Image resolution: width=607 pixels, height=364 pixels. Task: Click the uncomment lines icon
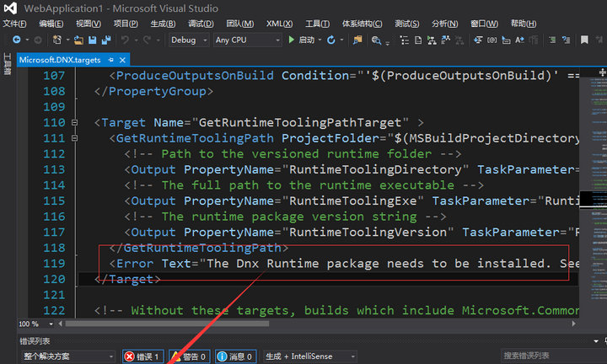click(x=566, y=40)
